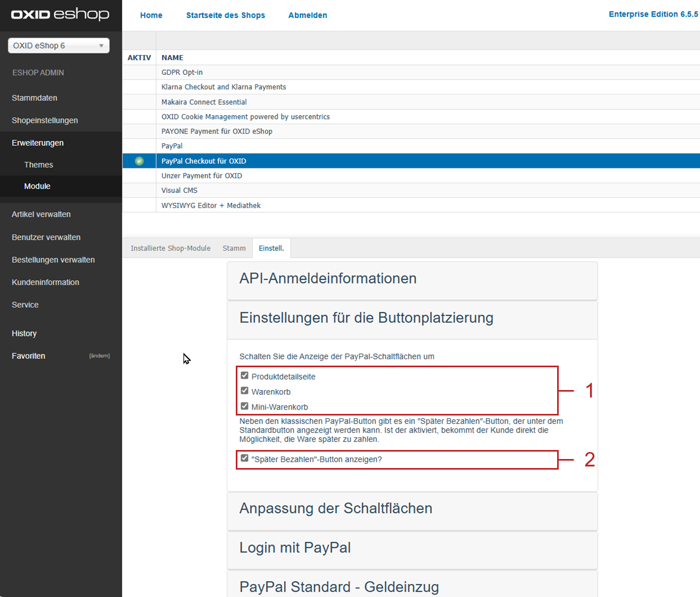Screen dimensions: 700x597
Task: Open the Installierte Shop-Module tab
Action: [170, 248]
